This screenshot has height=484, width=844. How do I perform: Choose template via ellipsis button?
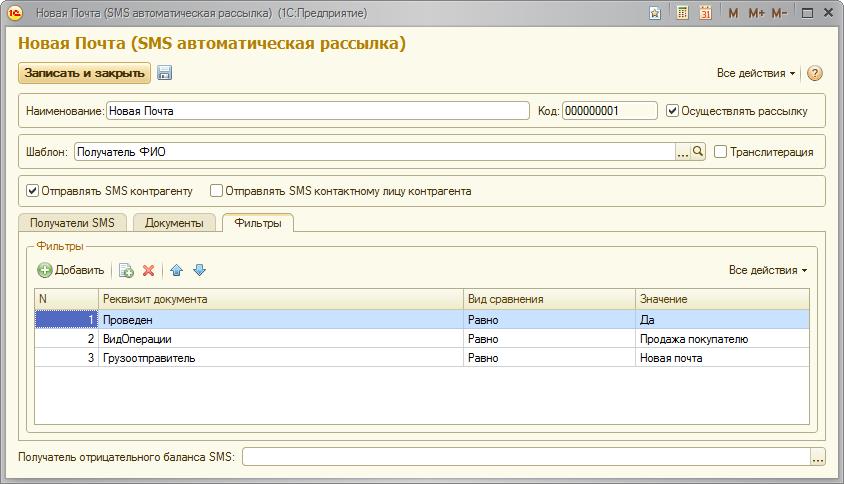(683, 152)
